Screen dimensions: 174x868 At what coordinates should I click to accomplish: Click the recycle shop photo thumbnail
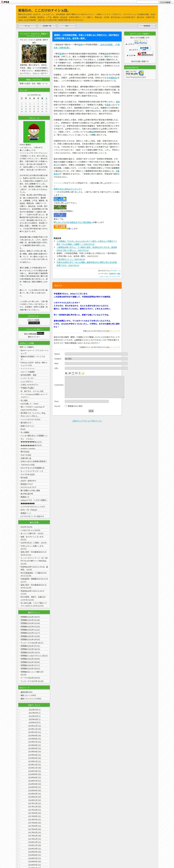click(34, 54)
